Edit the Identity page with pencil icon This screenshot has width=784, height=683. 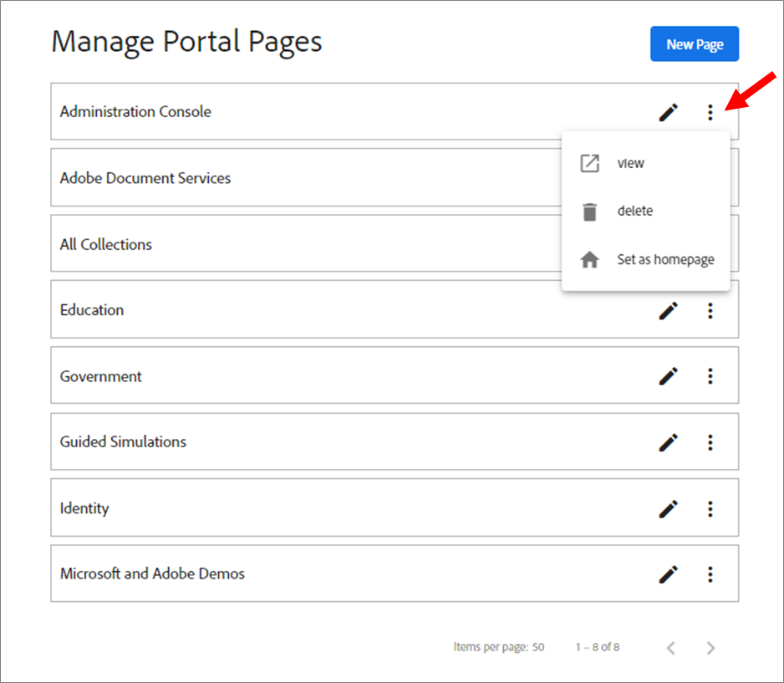[x=669, y=509]
